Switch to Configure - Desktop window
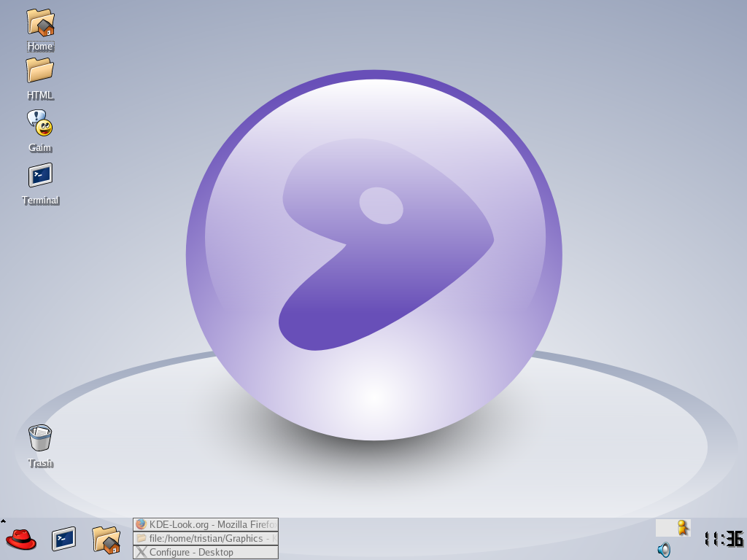Image resolution: width=747 pixels, height=560 pixels. pos(206,553)
